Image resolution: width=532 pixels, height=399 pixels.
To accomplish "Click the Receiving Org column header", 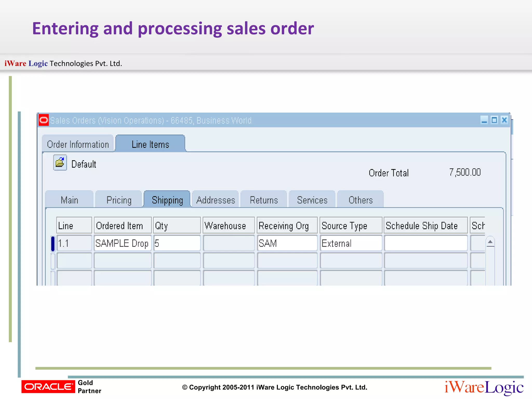I will [287, 225].
